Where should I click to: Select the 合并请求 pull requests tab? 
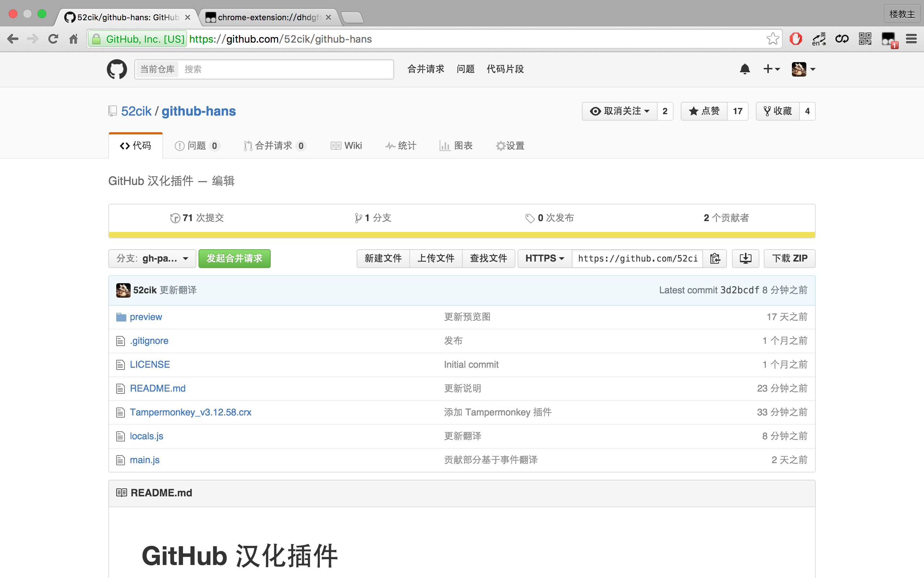tap(275, 146)
